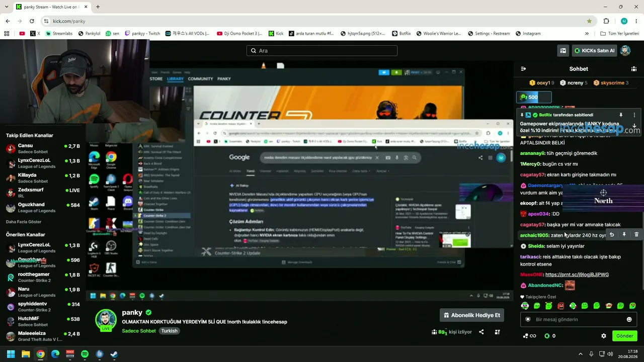The height and width of the screenshot is (362, 644).
Task: Open the recommended channel HutchMF
Action: click(x=42, y=321)
